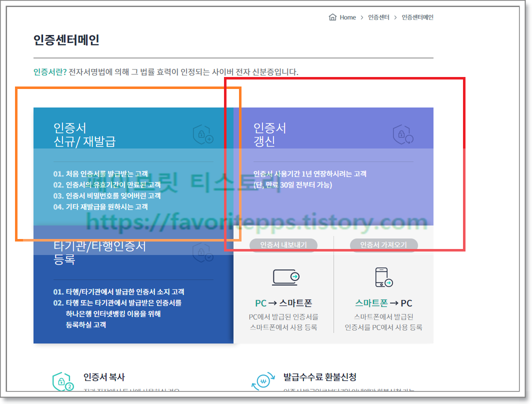This screenshot has height=404, width=532.
Task: Click text 01. 타행/타기관에서 발급한 인증서 소지 고객
Action: coord(119,291)
